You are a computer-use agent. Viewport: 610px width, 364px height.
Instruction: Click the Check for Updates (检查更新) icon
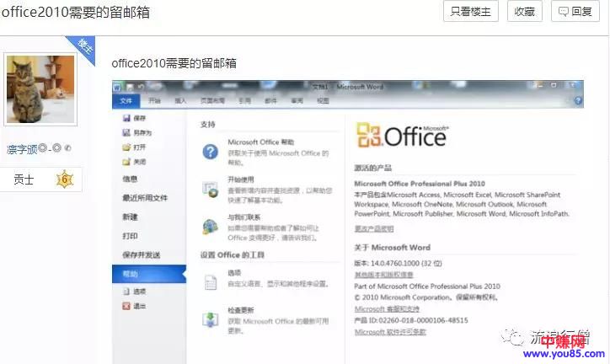point(210,319)
